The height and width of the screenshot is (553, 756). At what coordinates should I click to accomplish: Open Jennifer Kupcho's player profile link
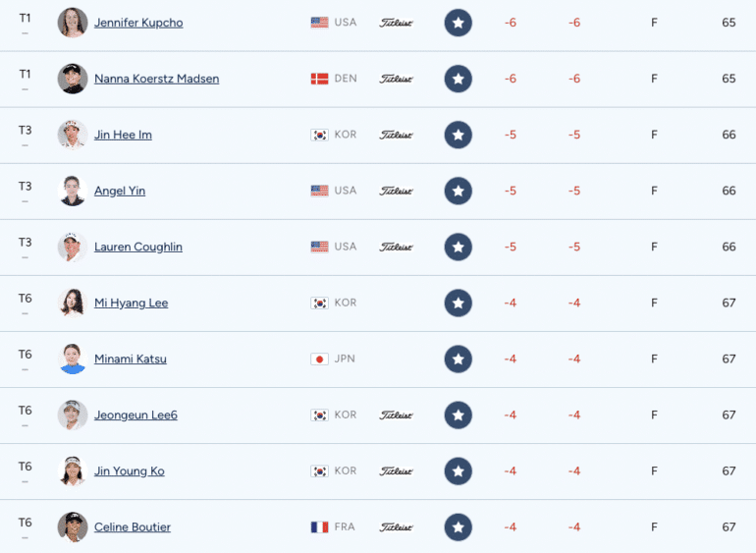138,23
